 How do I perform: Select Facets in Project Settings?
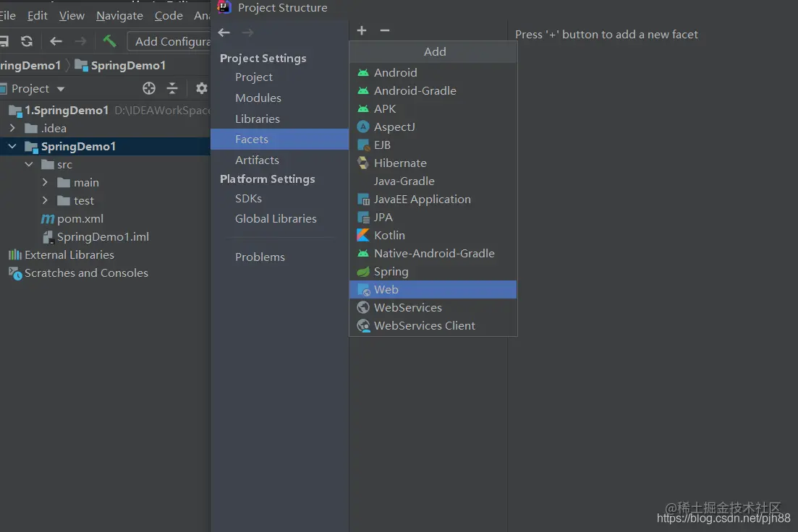(x=279, y=140)
